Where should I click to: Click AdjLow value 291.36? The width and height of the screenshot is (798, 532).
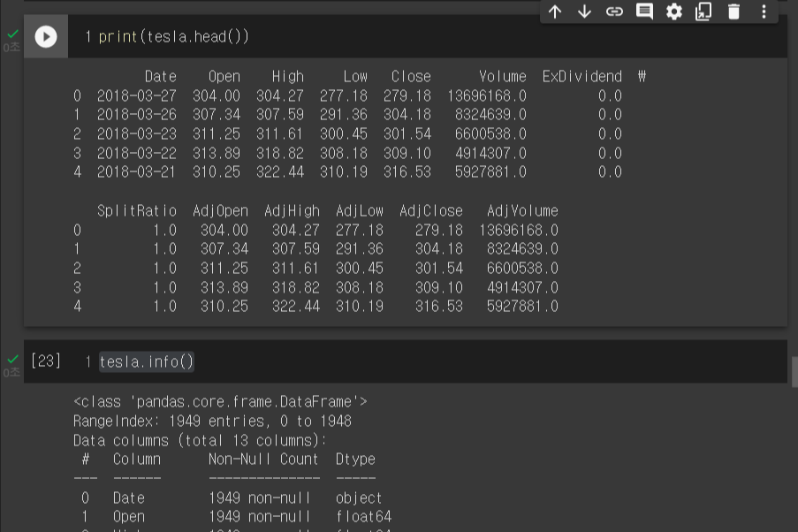pyautogui.click(x=360, y=249)
